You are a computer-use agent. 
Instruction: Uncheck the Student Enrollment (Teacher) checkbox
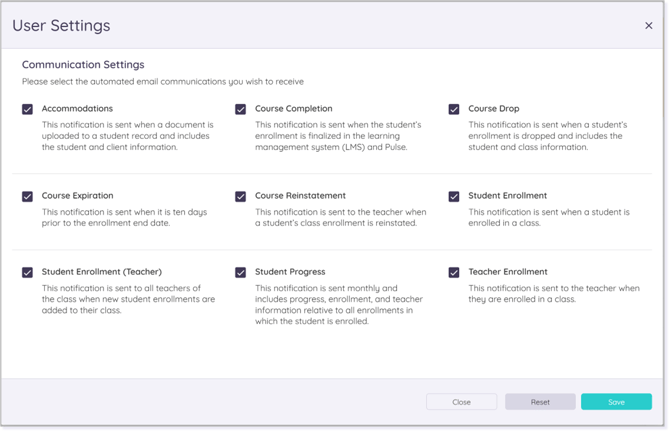tap(28, 272)
